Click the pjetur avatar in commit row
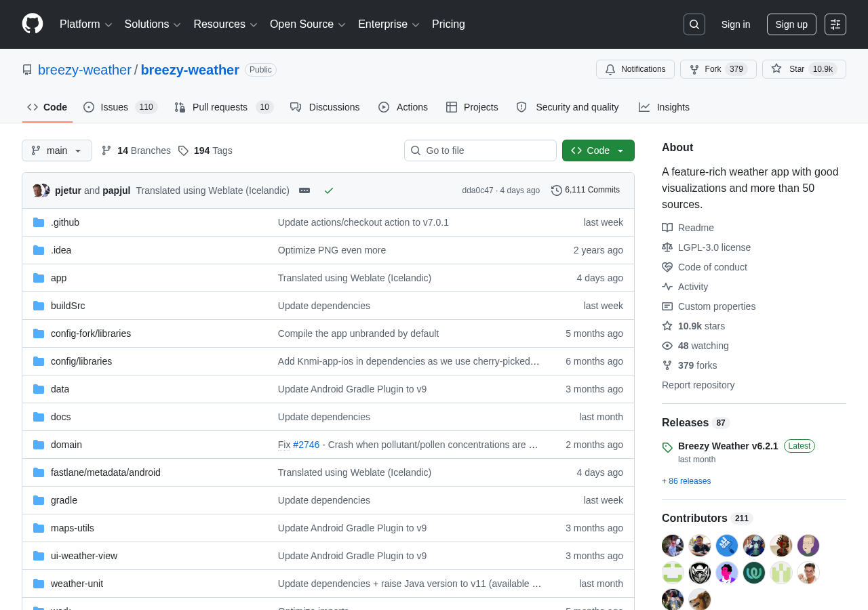Viewport: 868px width, 610px height. click(x=38, y=190)
